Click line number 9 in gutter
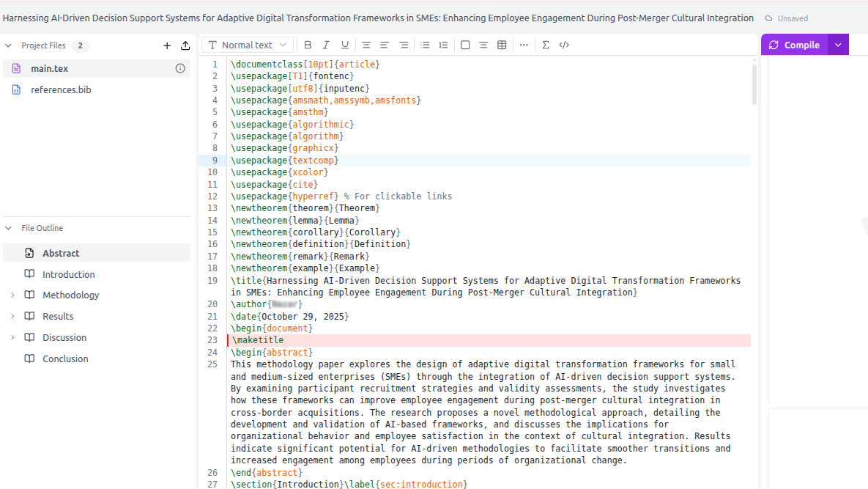 [215, 160]
